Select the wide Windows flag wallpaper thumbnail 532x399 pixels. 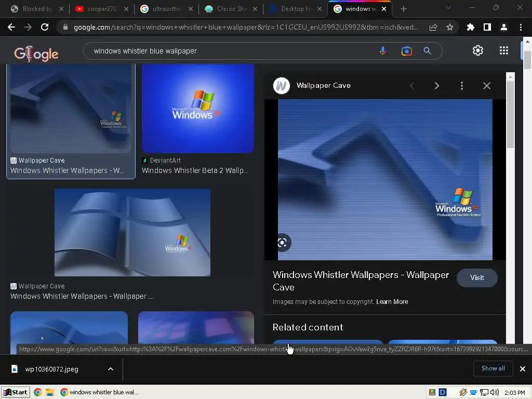[x=132, y=232]
